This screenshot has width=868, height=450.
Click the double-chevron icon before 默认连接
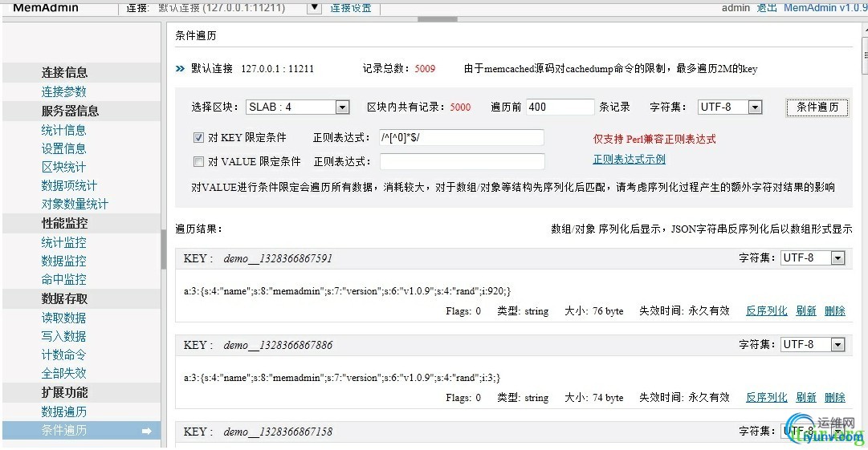pyautogui.click(x=180, y=68)
